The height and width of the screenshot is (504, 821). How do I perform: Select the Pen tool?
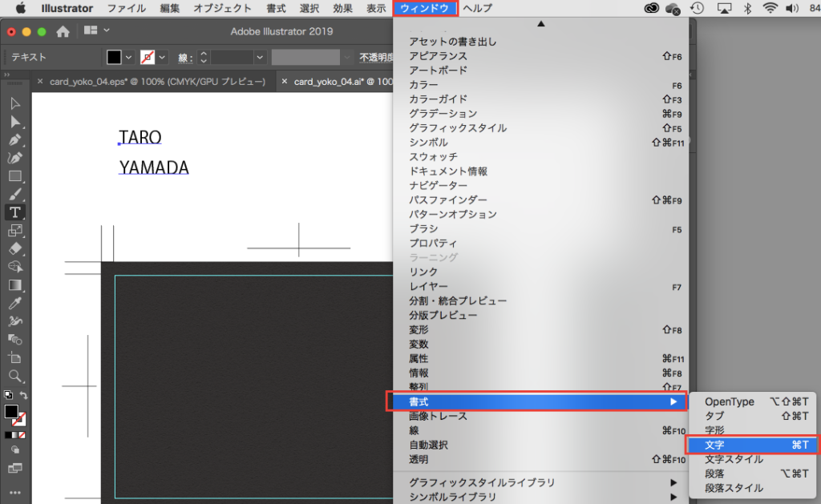pos(15,139)
